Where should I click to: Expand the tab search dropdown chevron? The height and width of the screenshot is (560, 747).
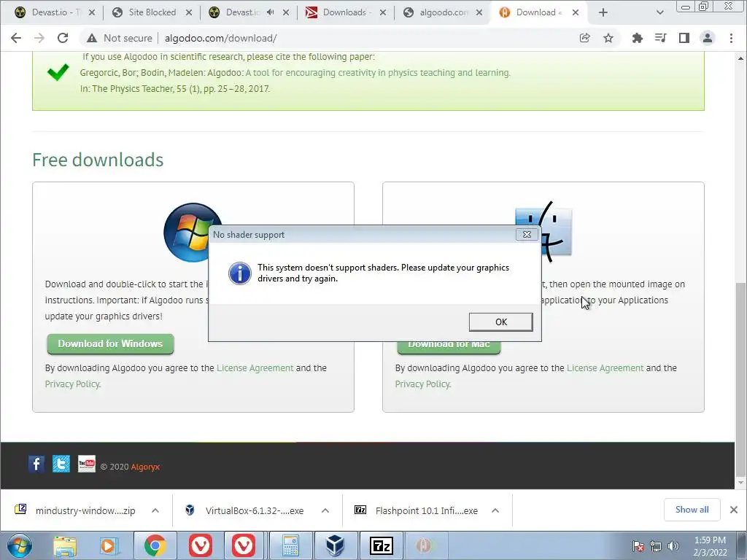click(659, 12)
